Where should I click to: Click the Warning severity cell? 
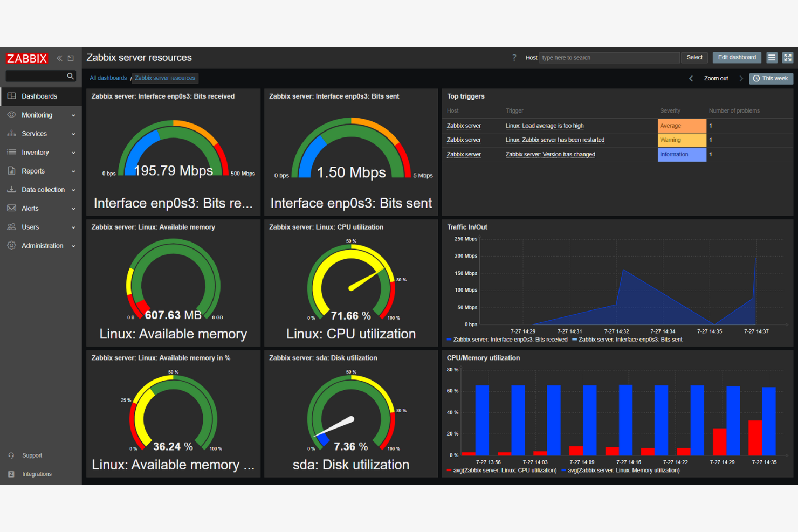pos(682,140)
